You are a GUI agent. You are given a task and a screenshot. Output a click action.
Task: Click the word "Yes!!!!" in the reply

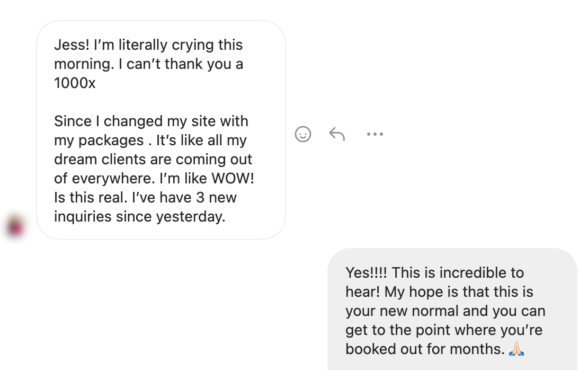pyautogui.click(x=367, y=273)
